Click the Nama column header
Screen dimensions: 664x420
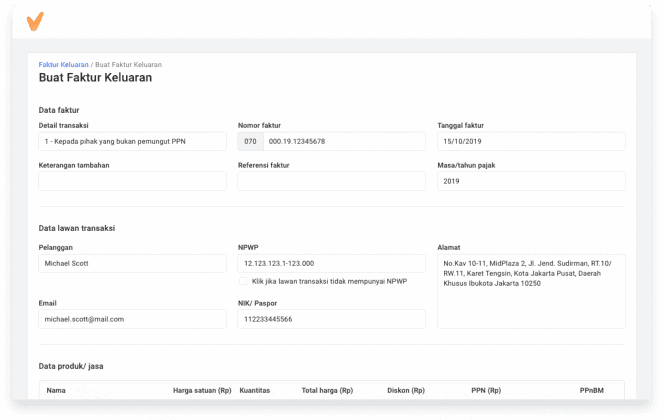click(x=56, y=390)
